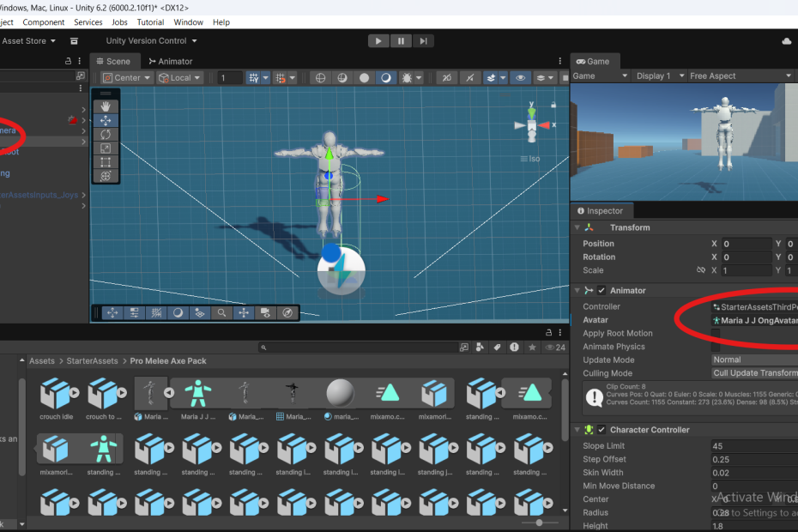Select the Rotate tool in Scene toolbar
Viewport: 798px width, 532px height.
pos(106,134)
